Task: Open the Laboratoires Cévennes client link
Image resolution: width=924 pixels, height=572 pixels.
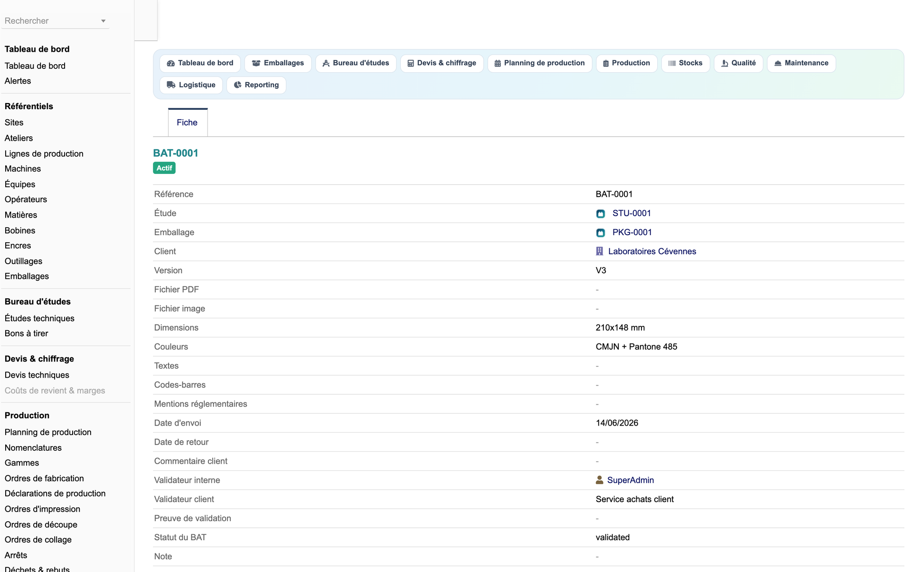Action: click(x=652, y=251)
